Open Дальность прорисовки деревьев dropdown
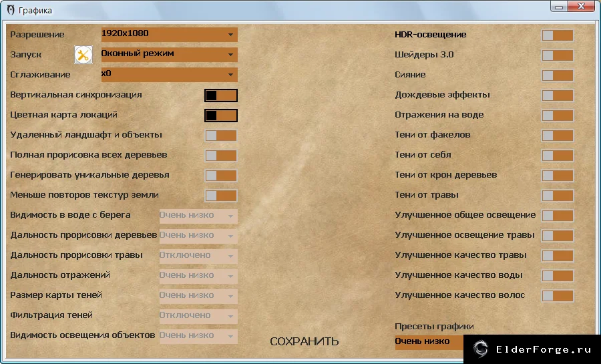This screenshot has width=601, height=364. click(198, 236)
